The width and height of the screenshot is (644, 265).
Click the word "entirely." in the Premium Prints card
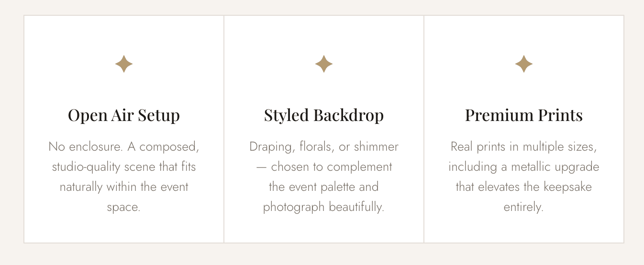(524, 208)
